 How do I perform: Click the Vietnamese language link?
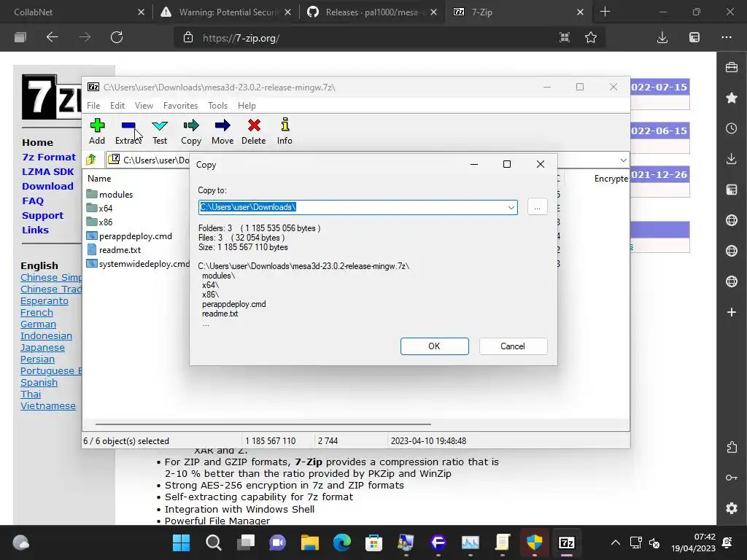click(47, 405)
